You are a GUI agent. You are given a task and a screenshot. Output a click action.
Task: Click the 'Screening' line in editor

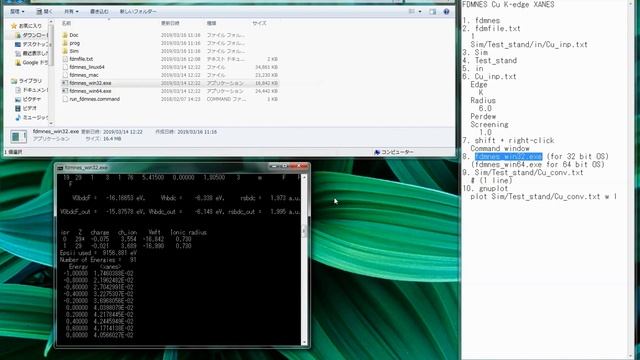coord(489,124)
